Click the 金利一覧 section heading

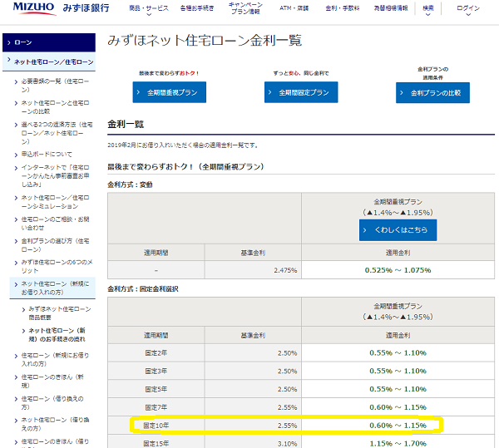coord(126,125)
